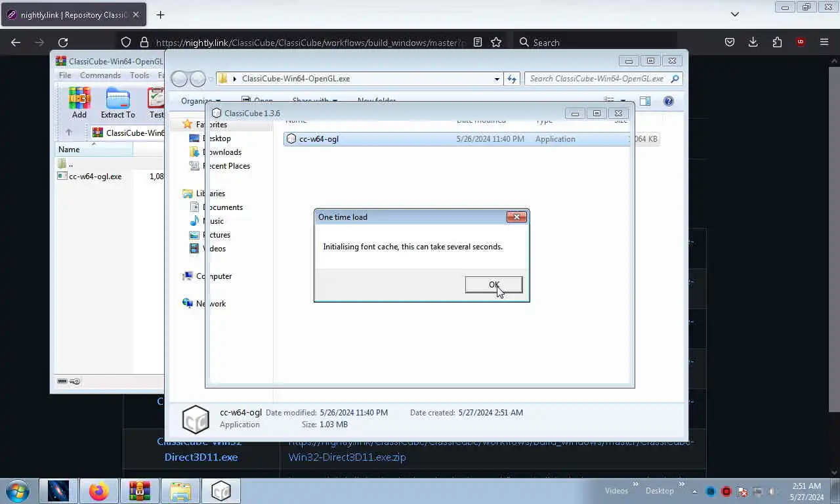The image size is (840, 504).
Task: Select the nightly.link browser tab
Action: (73, 14)
